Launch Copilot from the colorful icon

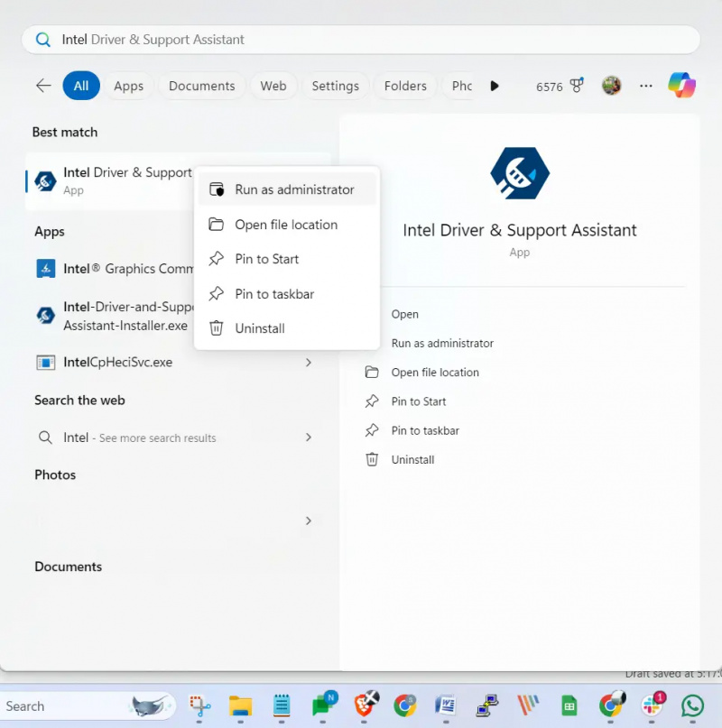point(681,86)
